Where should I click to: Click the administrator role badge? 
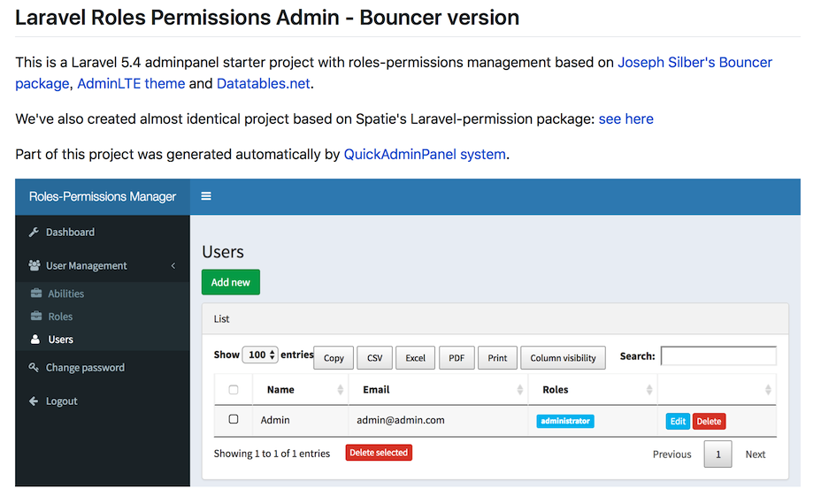pyautogui.click(x=565, y=421)
